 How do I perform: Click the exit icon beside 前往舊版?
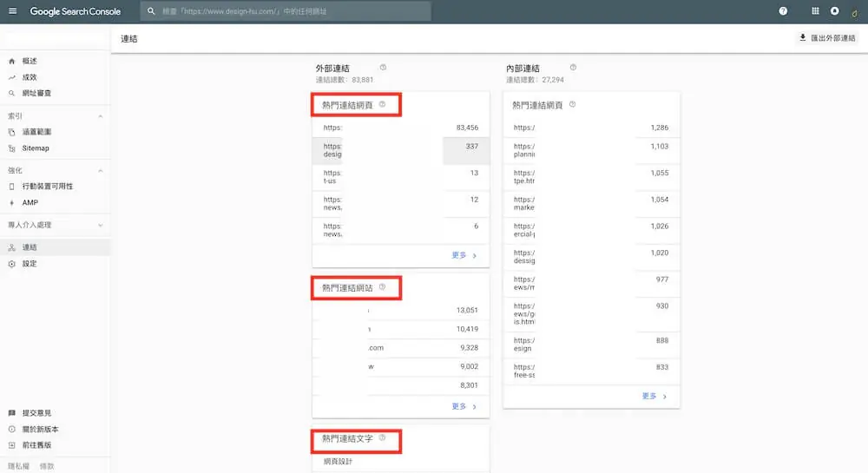[11, 445]
